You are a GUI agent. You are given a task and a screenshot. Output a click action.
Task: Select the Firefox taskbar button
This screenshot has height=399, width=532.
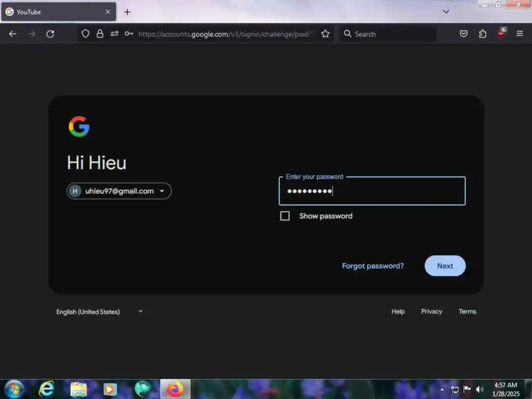tap(175, 389)
